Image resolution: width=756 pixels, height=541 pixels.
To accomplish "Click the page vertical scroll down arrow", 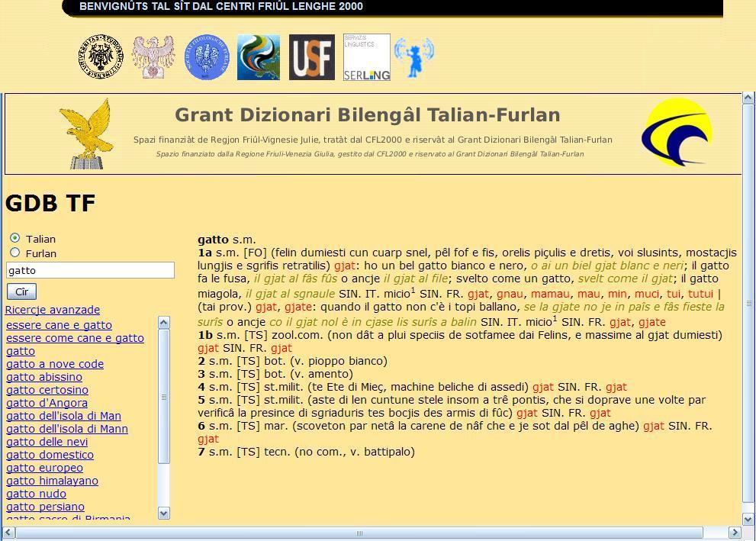I will 748,520.
